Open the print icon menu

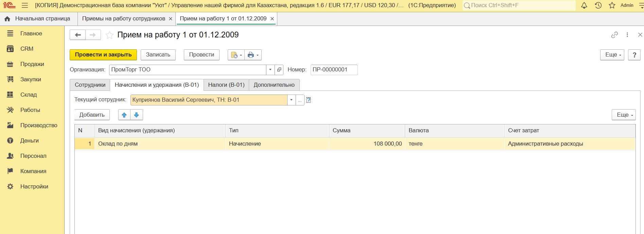coord(253,55)
